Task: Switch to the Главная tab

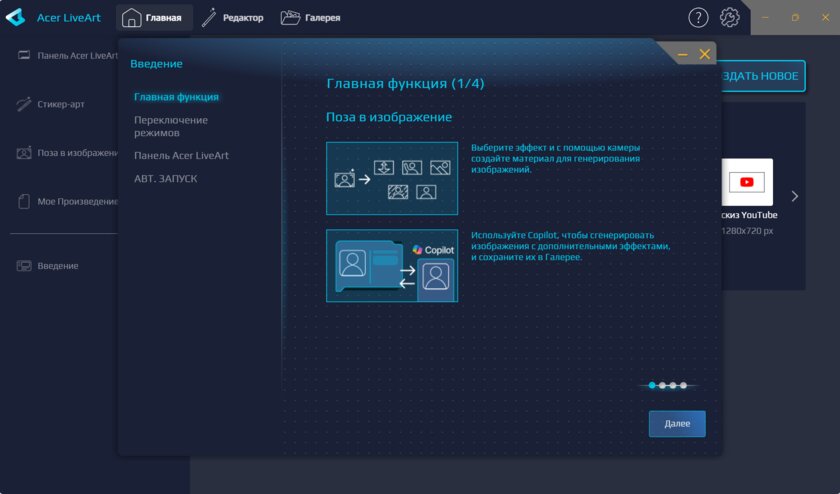Action: (x=153, y=18)
